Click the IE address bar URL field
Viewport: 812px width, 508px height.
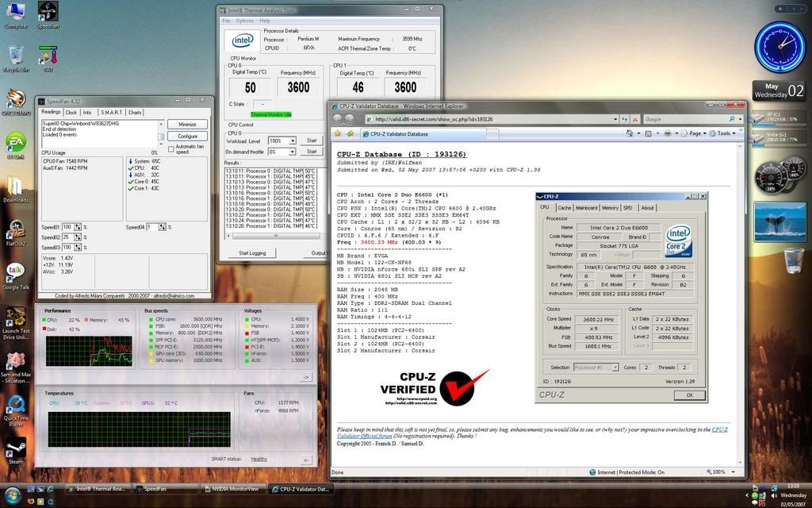[492, 119]
